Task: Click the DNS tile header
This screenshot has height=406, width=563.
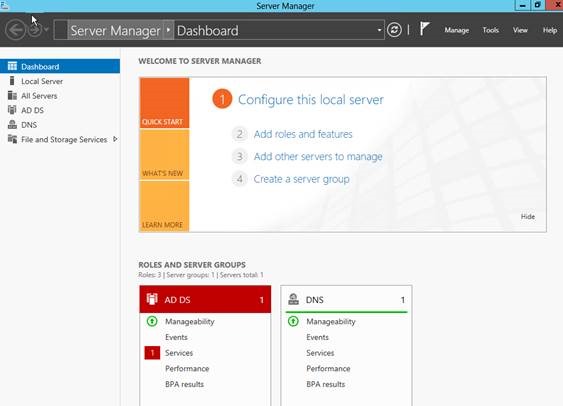Action: point(346,299)
